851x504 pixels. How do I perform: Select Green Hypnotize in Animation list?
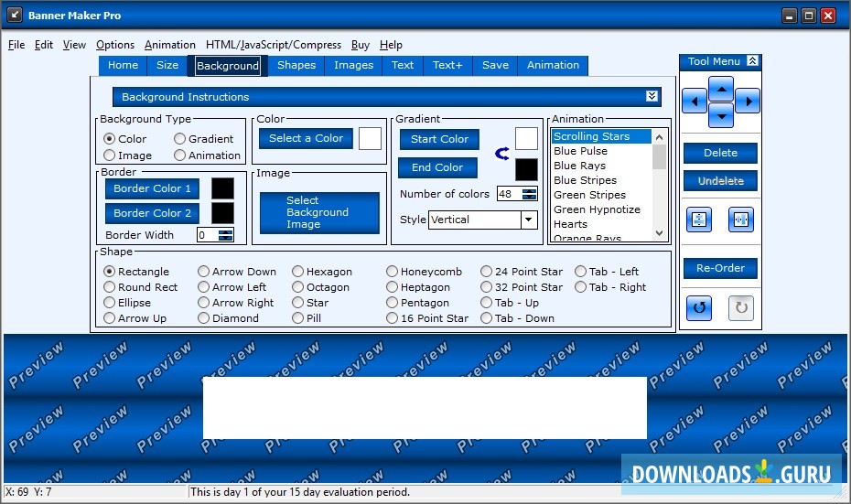601,209
